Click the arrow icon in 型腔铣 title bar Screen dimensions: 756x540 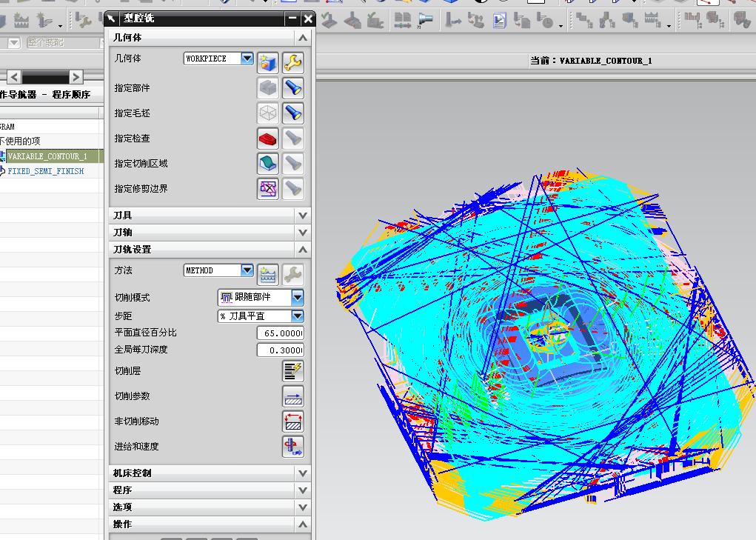tap(111, 19)
